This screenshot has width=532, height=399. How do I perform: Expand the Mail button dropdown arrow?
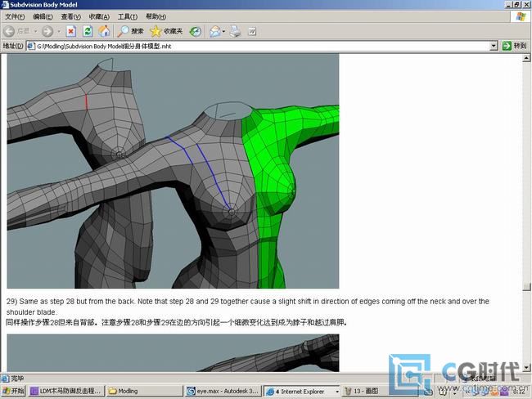click(x=223, y=31)
